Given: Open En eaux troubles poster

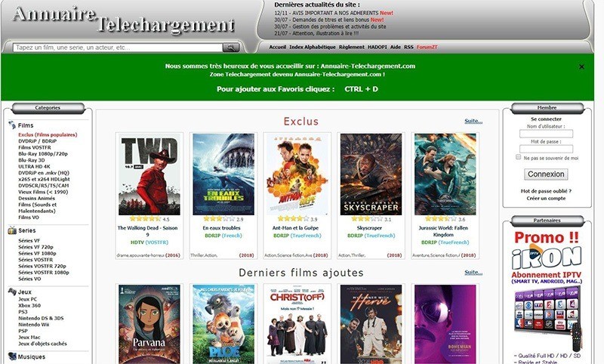Looking at the screenshot, I should point(223,174).
